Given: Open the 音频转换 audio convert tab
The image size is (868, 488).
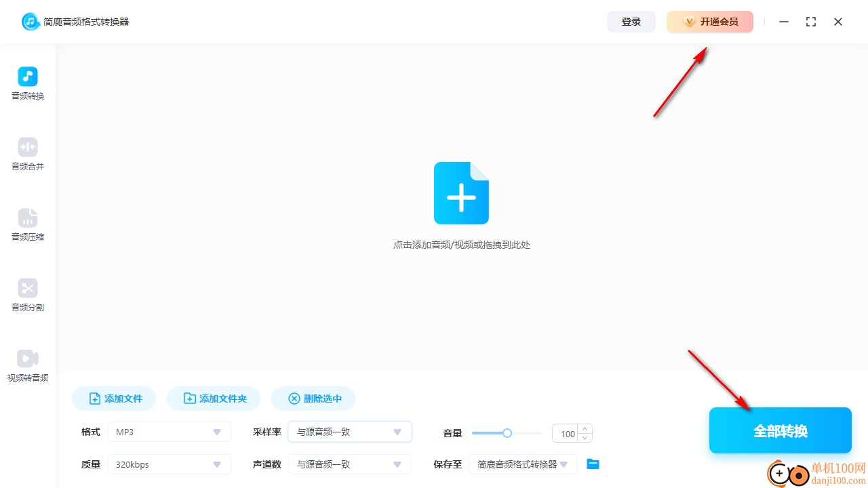Looking at the screenshot, I should [x=28, y=84].
